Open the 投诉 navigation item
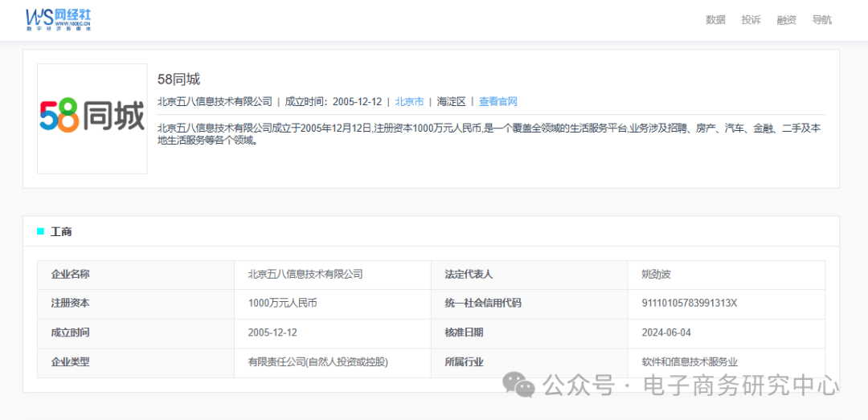 [751, 20]
